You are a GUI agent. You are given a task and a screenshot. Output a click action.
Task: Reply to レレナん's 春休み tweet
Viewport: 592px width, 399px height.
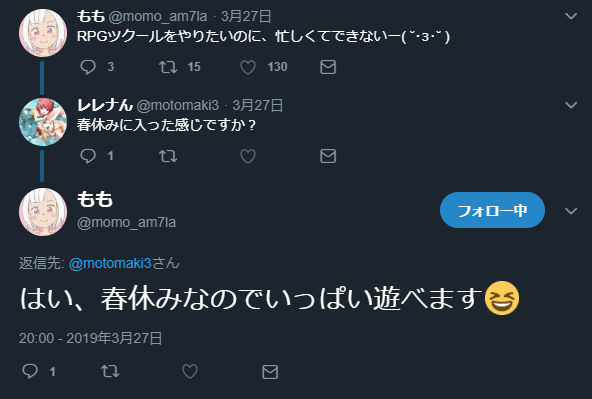pyautogui.click(x=88, y=156)
